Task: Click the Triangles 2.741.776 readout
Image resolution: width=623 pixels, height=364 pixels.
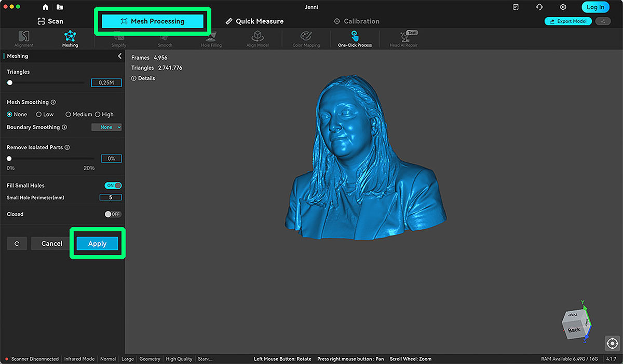Action: click(157, 68)
